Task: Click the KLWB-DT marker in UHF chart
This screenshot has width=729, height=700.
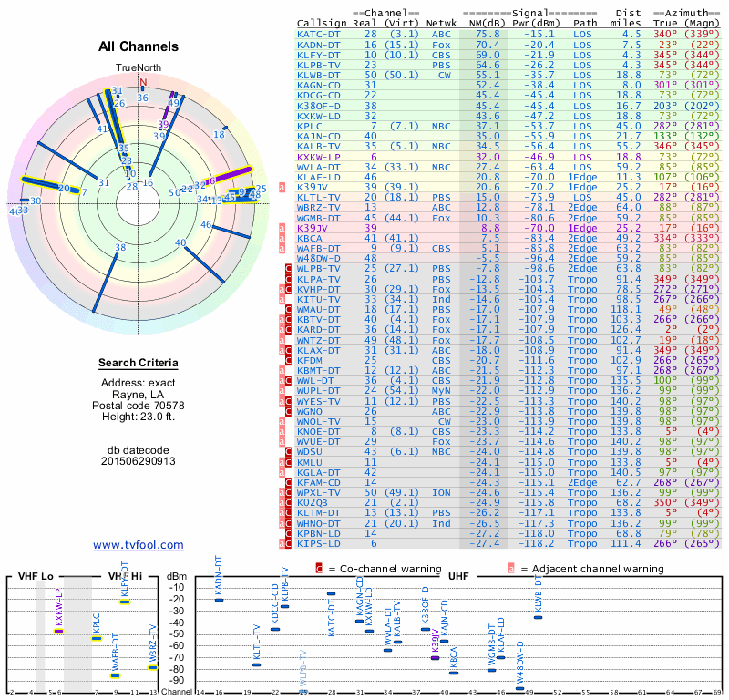Action: pyautogui.click(x=538, y=618)
